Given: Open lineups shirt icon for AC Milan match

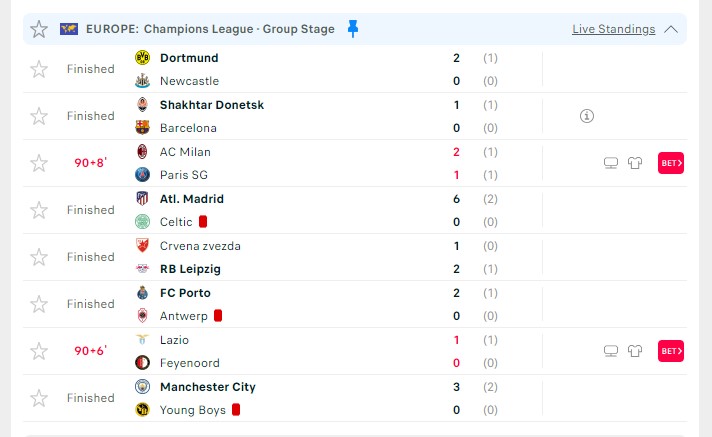Looking at the screenshot, I should pyautogui.click(x=635, y=163).
